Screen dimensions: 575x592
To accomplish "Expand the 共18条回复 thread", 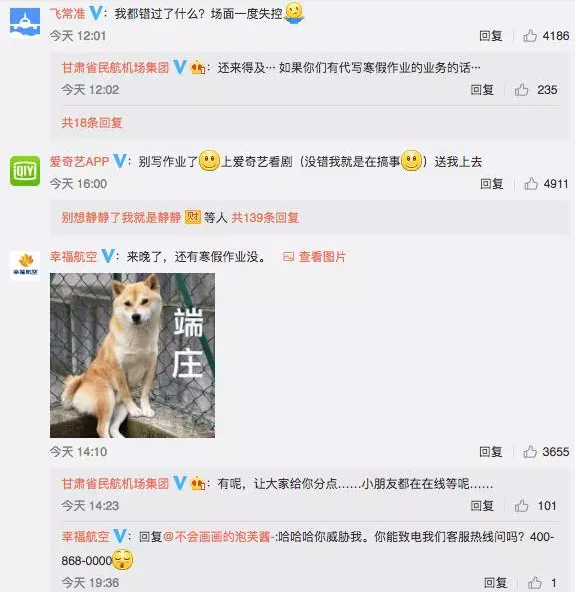I will tap(92, 123).
